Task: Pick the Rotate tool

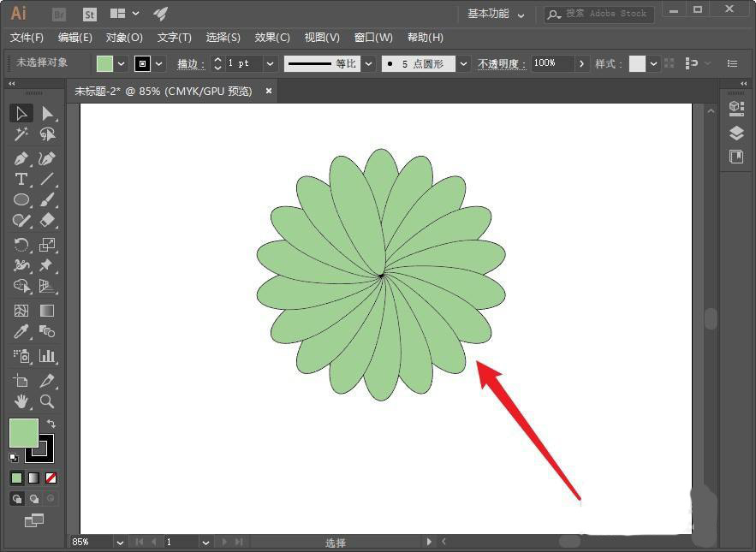Action: pyautogui.click(x=21, y=244)
